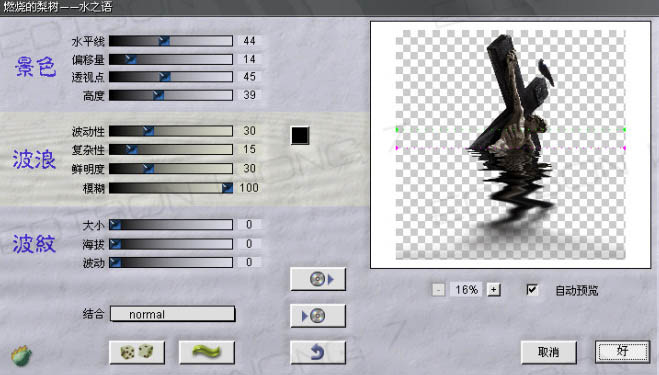Click the 波动性 slider track
Viewport: 659px width, 375px height.
(171, 131)
